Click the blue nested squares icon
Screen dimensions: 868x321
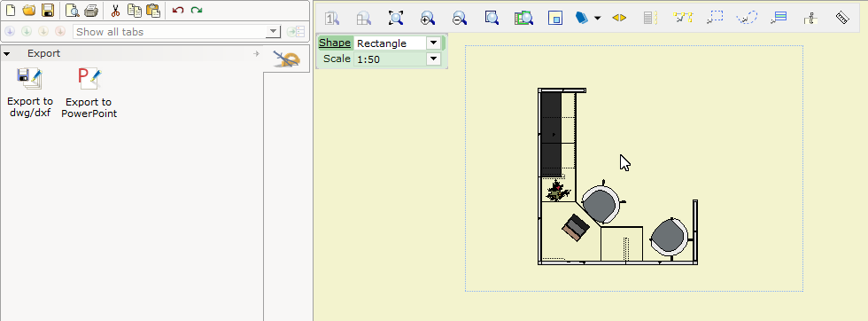(555, 18)
